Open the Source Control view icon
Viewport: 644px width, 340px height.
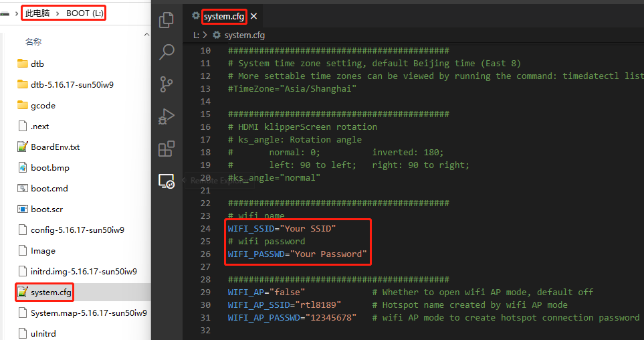click(167, 84)
